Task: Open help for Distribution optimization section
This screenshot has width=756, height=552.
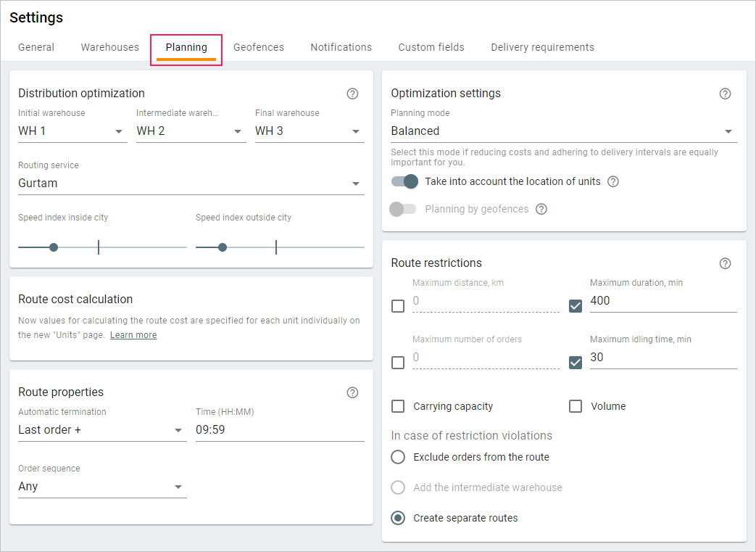Action: pos(352,94)
